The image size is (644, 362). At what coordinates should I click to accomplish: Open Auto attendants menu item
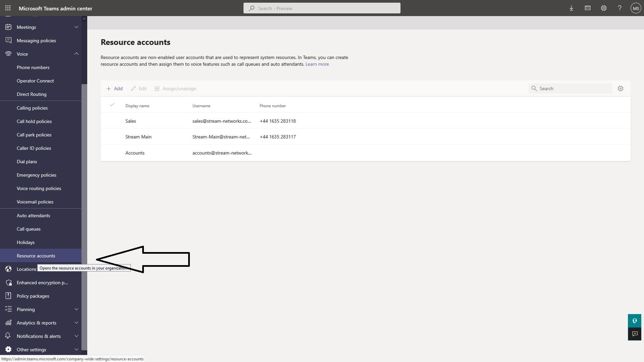[x=33, y=215]
